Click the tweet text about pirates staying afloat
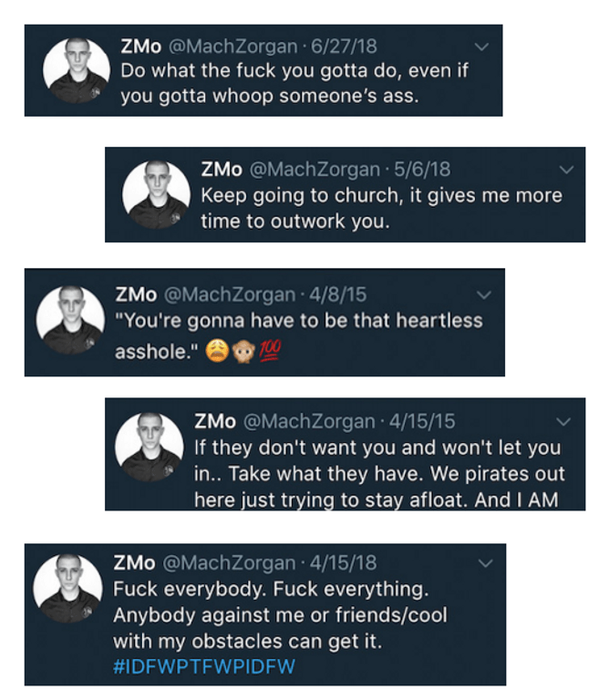609x700 pixels. click(379, 474)
